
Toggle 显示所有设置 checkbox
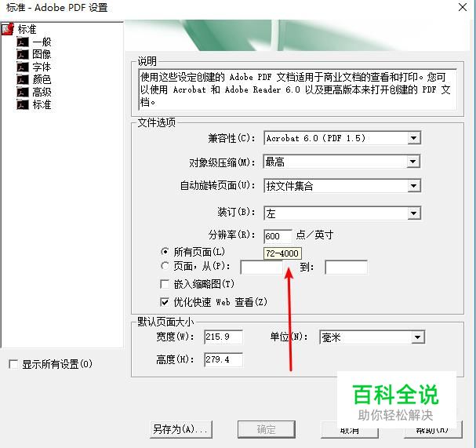[13, 364]
